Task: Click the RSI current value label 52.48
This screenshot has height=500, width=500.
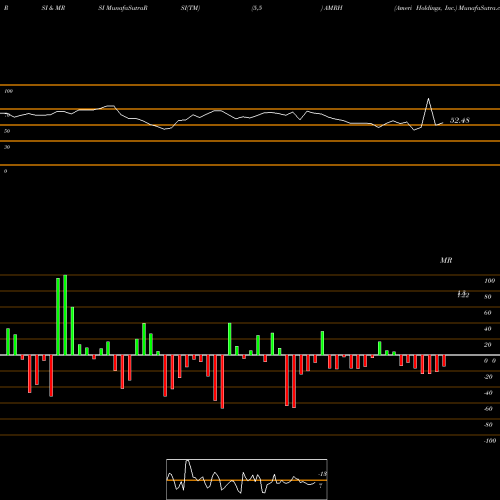Action: click(460, 120)
